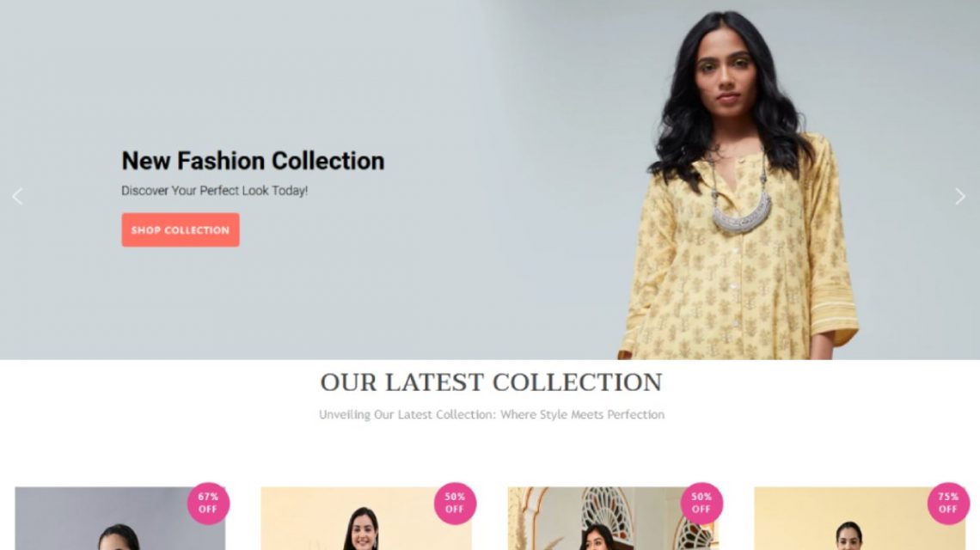Click 50% OFF badge on third product
The height and width of the screenshot is (550, 980).
point(701,503)
